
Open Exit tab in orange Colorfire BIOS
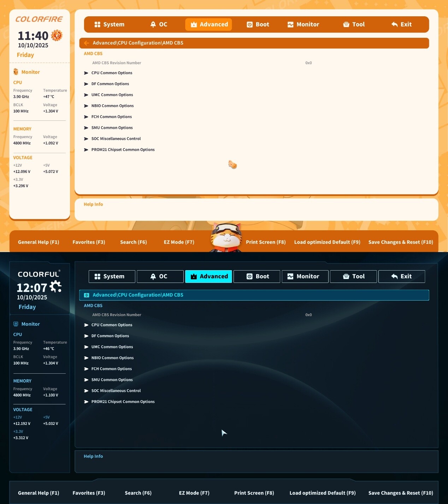coord(401,24)
